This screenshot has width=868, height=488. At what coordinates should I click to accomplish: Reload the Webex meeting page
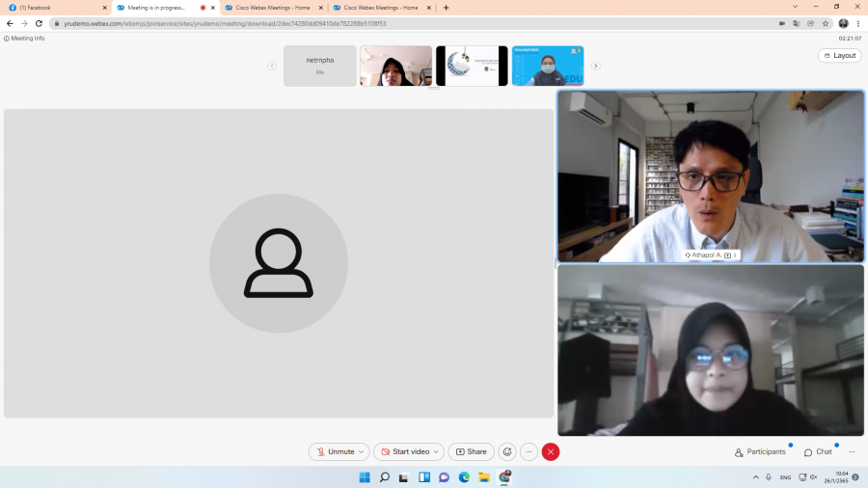39,23
